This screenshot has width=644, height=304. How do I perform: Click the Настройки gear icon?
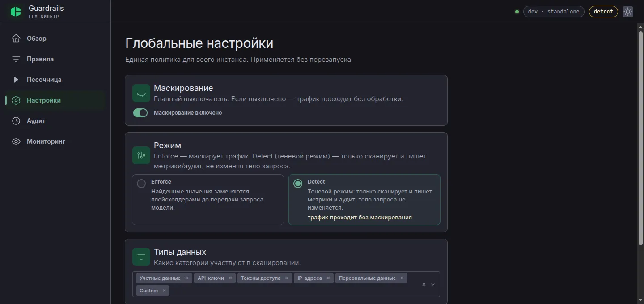tap(16, 100)
